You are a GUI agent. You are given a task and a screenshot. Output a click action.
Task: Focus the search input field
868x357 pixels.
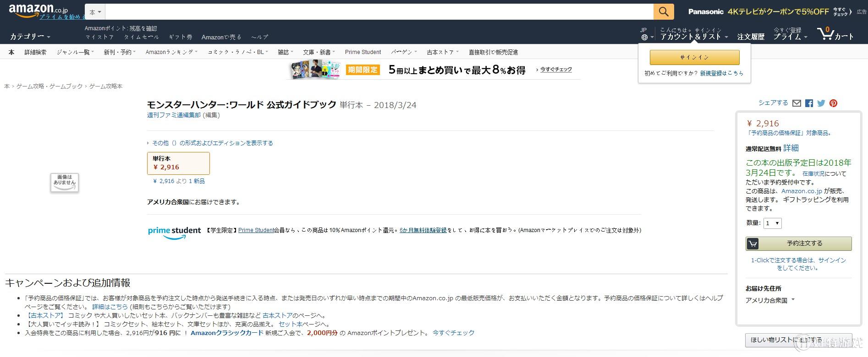point(379,12)
